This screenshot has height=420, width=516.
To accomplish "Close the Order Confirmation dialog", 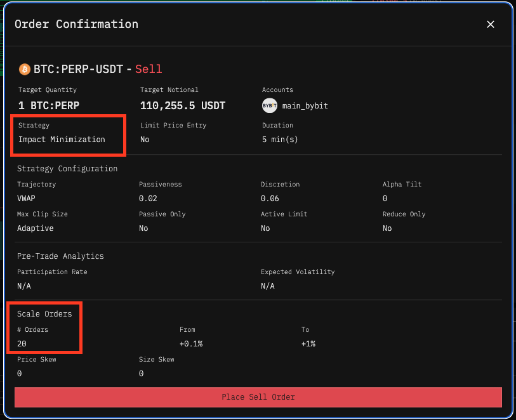I will pos(490,24).
